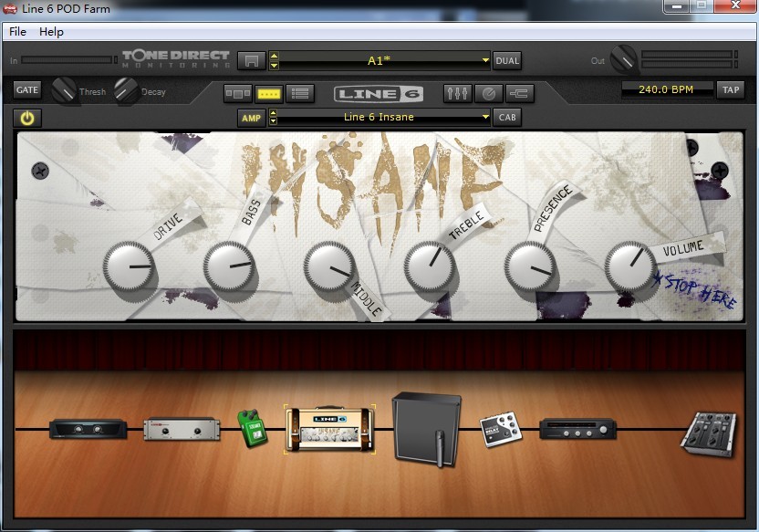Viewport: 759px width, 532px height.
Task: Select the white delay pedal in chain
Action: (x=501, y=430)
